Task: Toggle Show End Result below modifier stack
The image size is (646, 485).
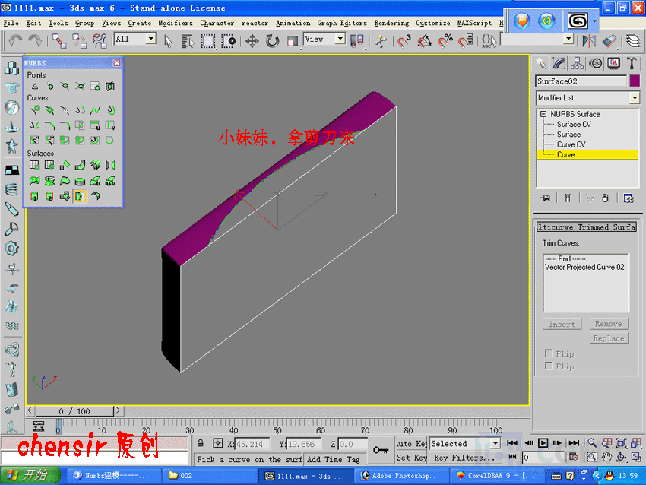Action: click(x=568, y=198)
